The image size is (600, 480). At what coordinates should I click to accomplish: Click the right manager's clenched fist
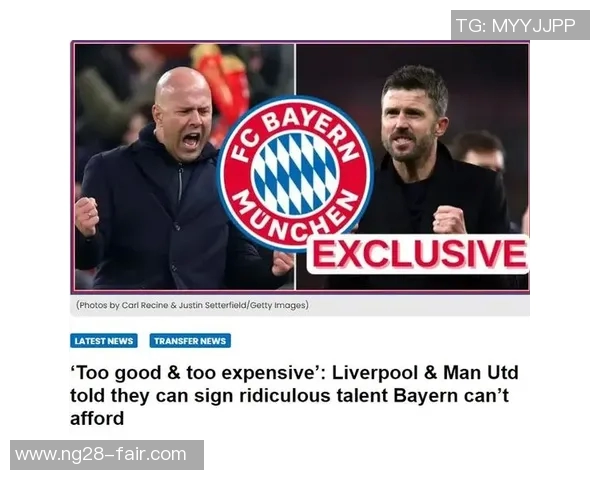click(x=449, y=220)
